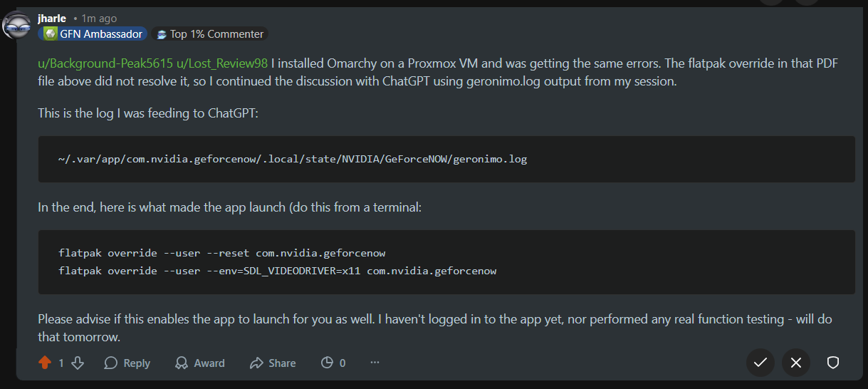Remove the comment with the X icon
Screen dimensions: 868x389
796,363
